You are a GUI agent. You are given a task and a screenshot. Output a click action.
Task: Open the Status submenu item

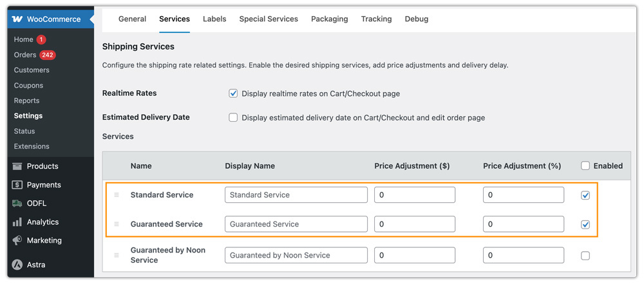pos(24,131)
